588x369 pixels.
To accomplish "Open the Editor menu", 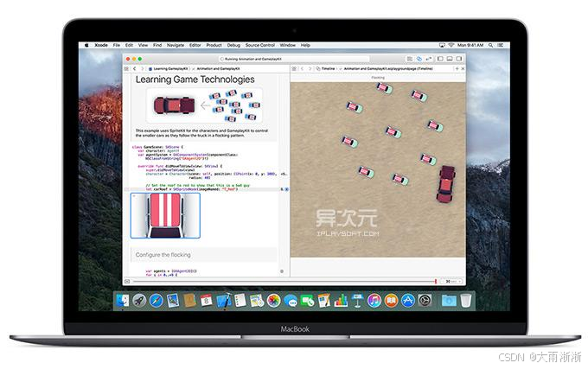I will pyautogui.click(x=195, y=45).
